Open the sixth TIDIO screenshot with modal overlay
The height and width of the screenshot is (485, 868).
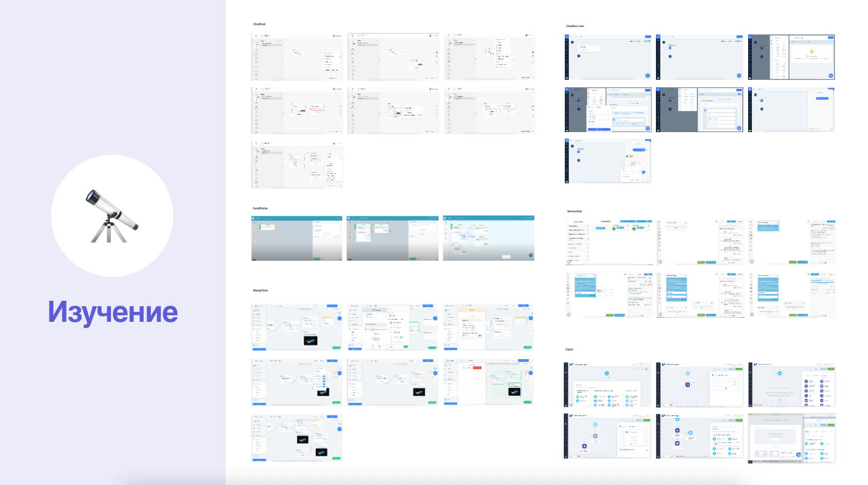tap(792, 438)
